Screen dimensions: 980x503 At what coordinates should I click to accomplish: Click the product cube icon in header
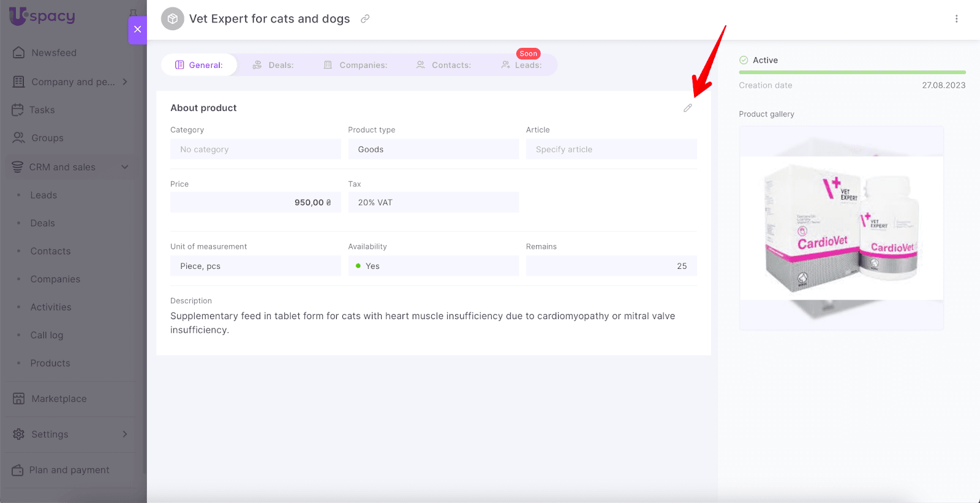tap(173, 19)
